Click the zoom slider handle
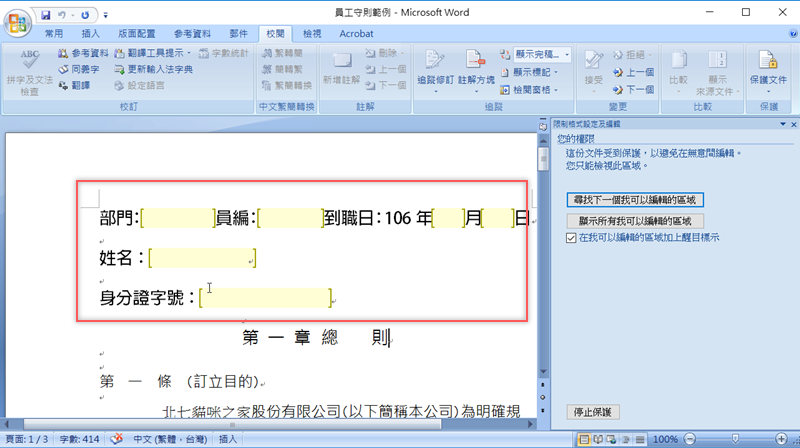Image resolution: width=800 pixels, height=448 pixels. click(x=735, y=439)
